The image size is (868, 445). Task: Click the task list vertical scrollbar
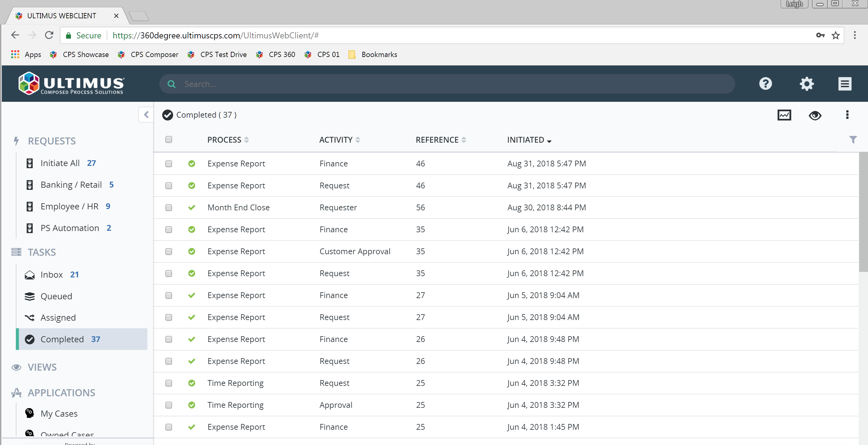click(x=863, y=212)
